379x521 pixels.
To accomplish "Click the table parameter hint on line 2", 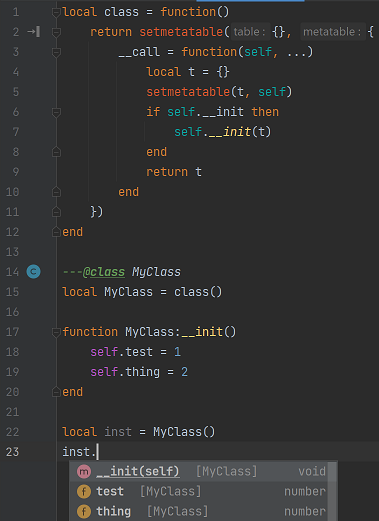I will 250,32.
